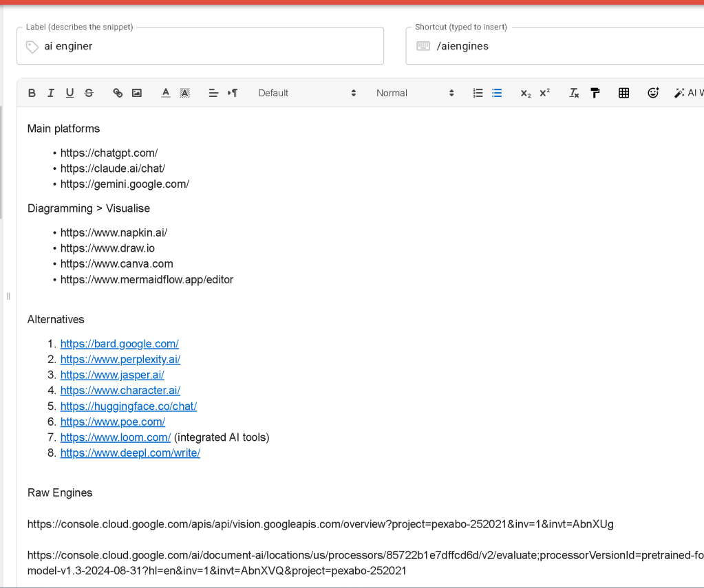Toggle superscript formatting
704x588 pixels.
[544, 93]
